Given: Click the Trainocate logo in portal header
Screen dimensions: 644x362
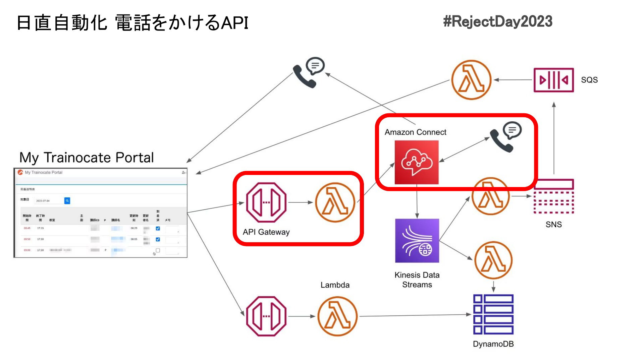Looking at the screenshot, I should [20, 172].
